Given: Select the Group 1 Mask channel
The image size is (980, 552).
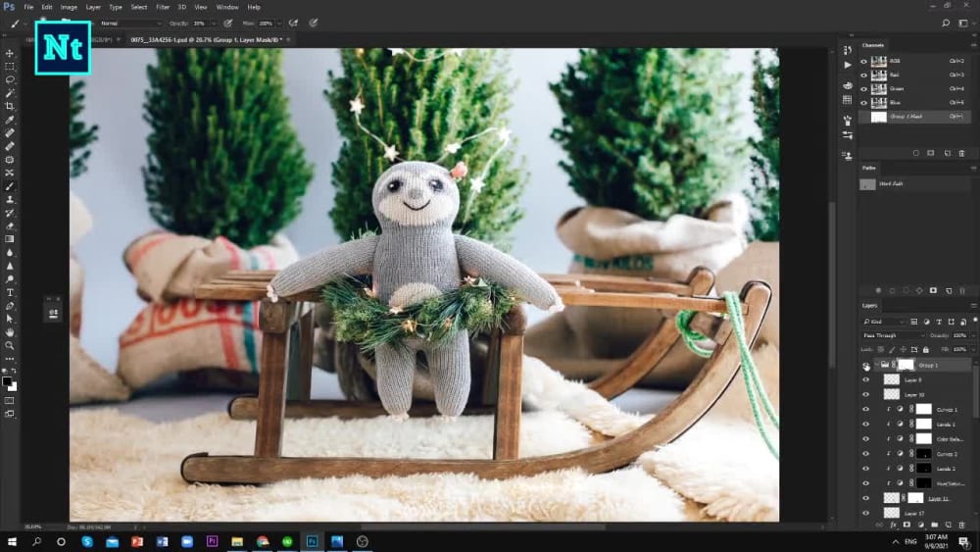Looking at the screenshot, I should click(x=914, y=117).
